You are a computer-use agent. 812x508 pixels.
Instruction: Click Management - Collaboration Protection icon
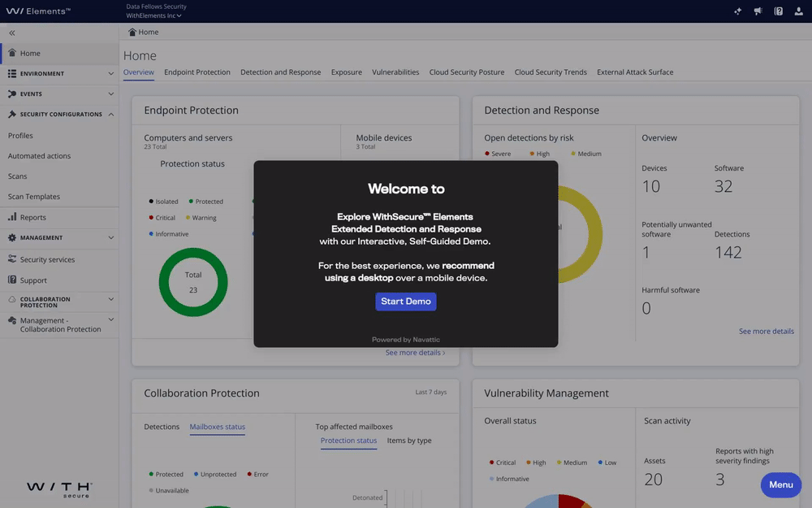pyautogui.click(x=12, y=321)
